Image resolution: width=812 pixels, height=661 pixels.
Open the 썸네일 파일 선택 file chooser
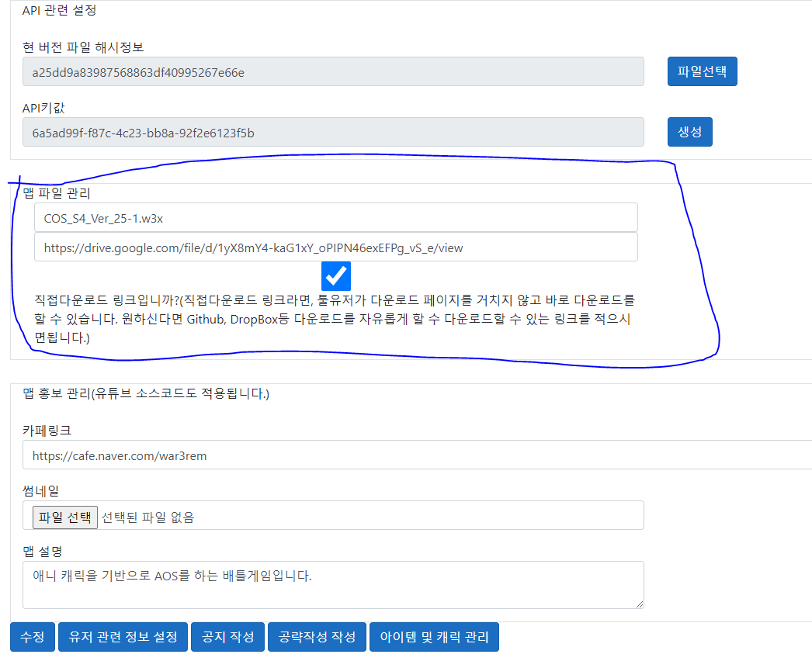[x=65, y=517]
